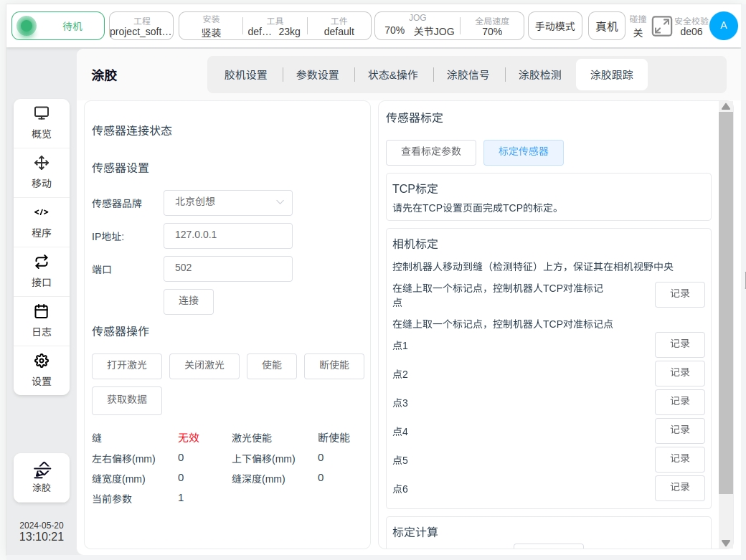Toggle the 手动模式 manual mode button
The width and height of the screenshot is (746, 560).
[555, 27]
